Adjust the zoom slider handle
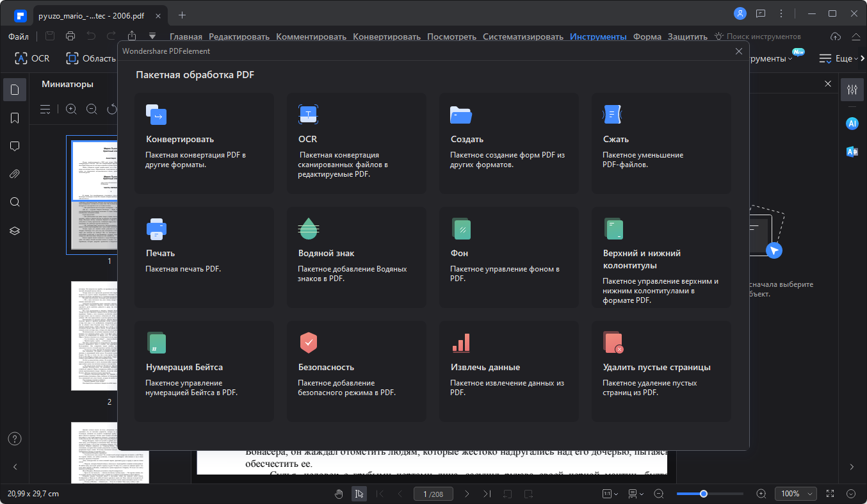This screenshot has width=867, height=504. coord(704,494)
